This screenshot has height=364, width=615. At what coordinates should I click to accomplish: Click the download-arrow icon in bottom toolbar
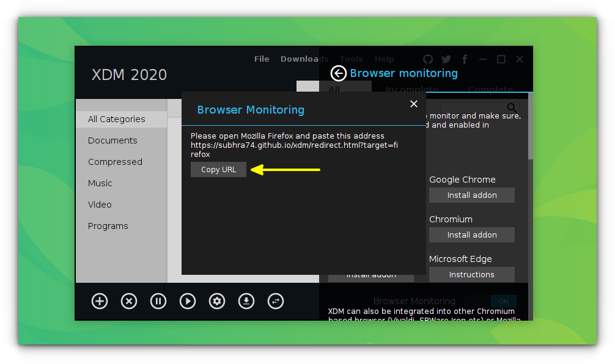point(246,301)
